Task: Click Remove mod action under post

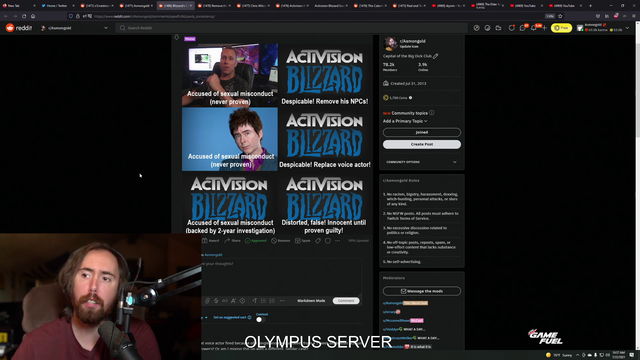Action: tap(281, 241)
